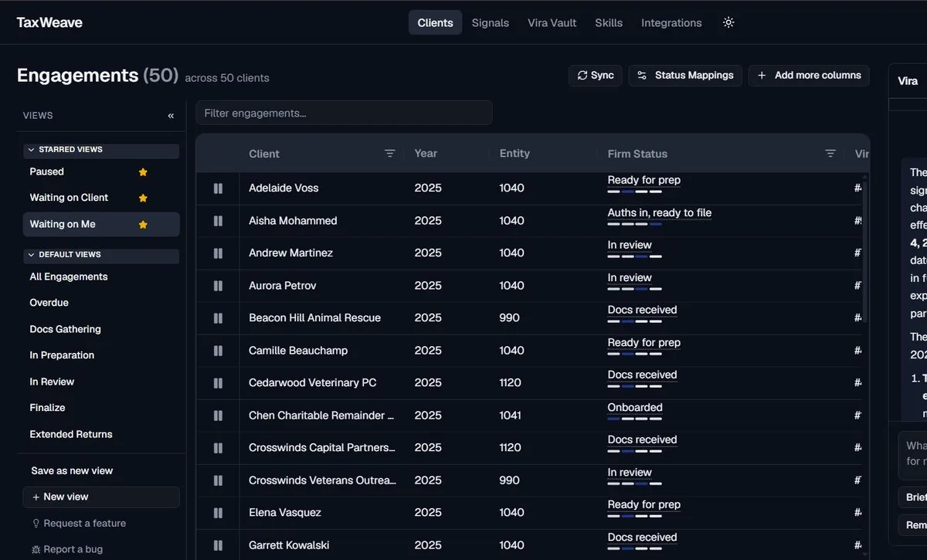
Task: Click Save as new view
Action: point(72,471)
